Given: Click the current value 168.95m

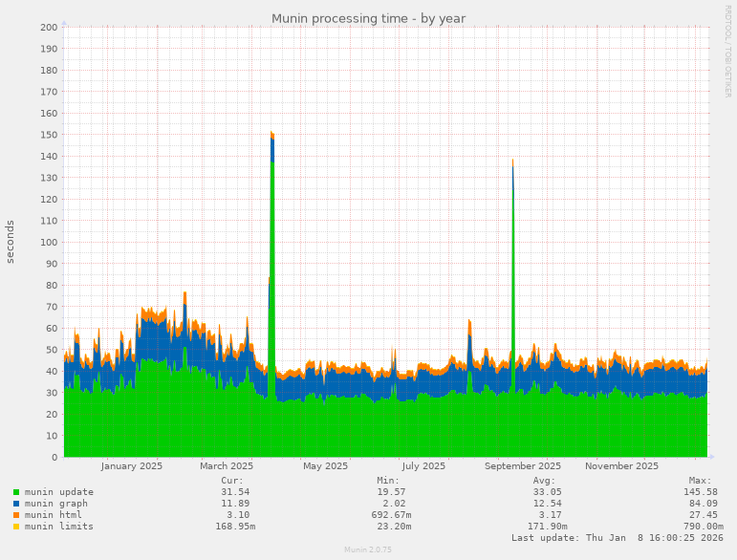Looking at the screenshot, I should [x=235, y=527].
